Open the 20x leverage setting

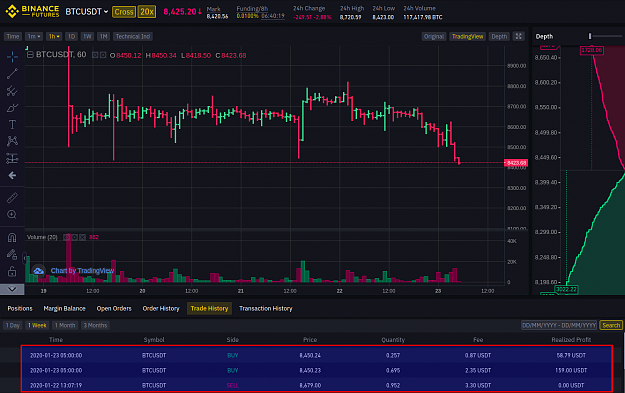(147, 12)
